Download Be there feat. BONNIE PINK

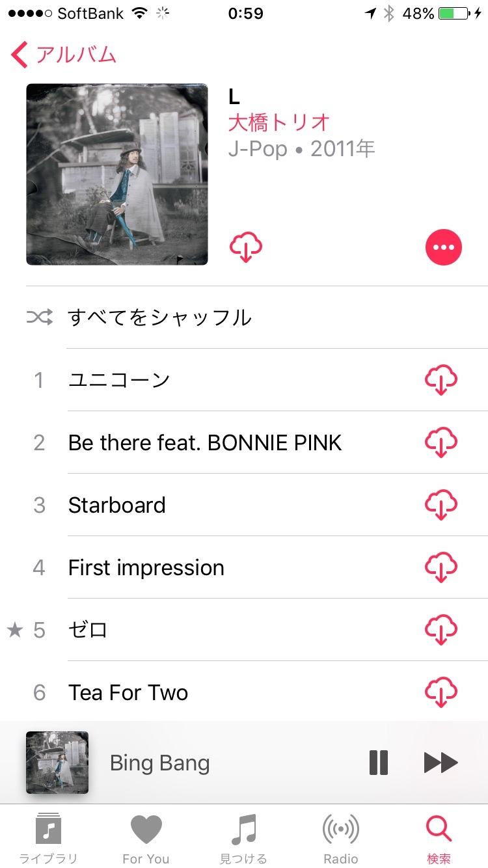(x=441, y=442)
